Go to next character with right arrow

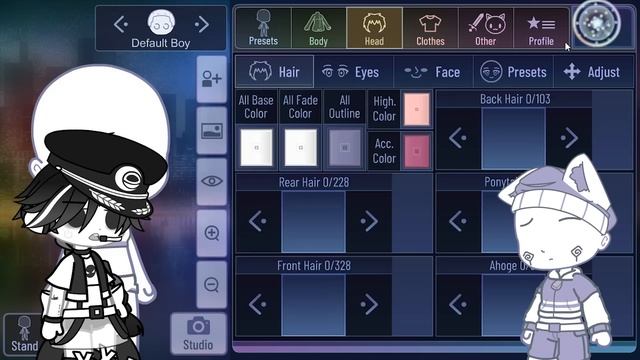tap(202, 24)
